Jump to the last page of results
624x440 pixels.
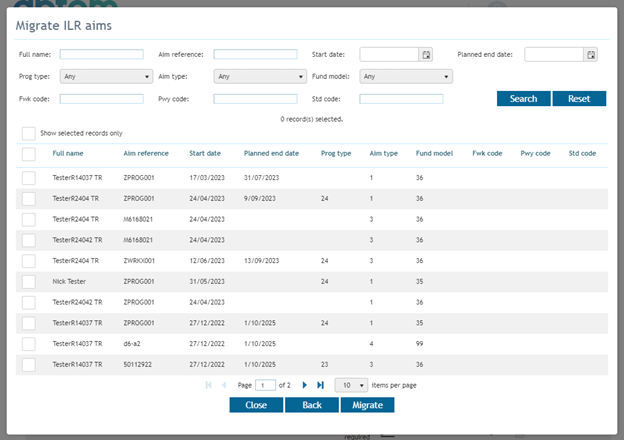point(320,385)
